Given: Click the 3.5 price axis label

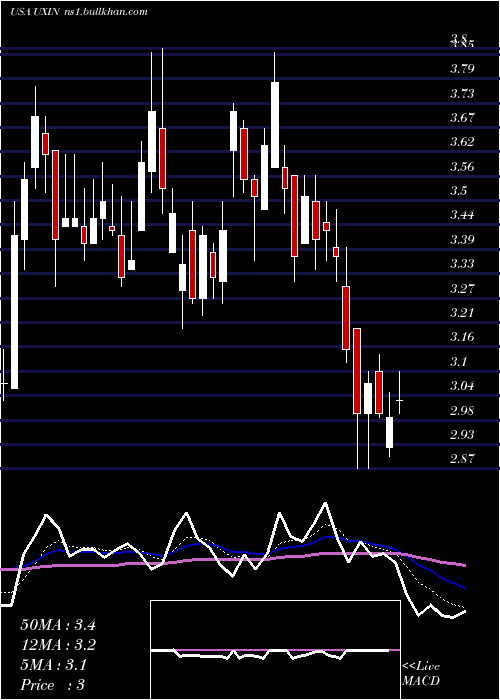Looking at the screenshot, I should [458, 191].
